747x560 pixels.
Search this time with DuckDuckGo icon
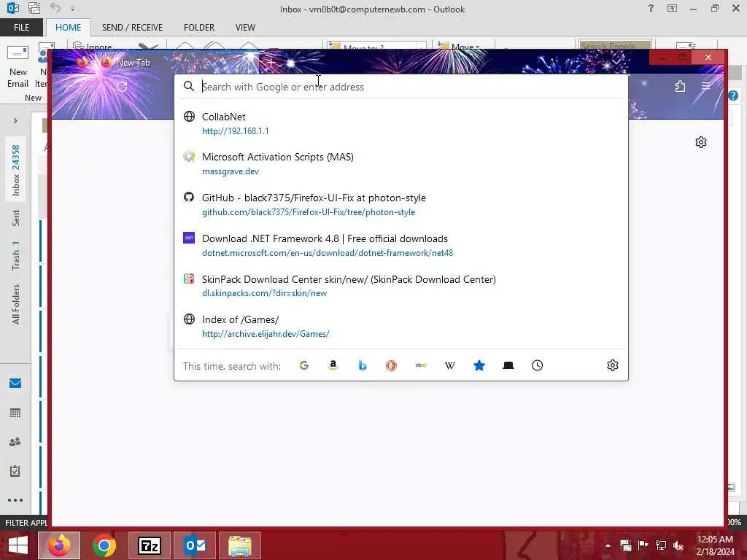[x=391, y=365]
